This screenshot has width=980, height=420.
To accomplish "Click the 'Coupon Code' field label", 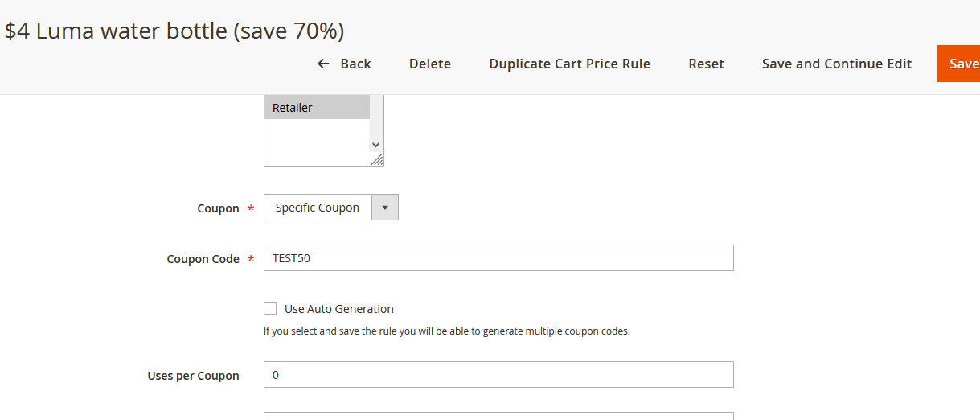I will pyautogui.click(x=203, y=259).
